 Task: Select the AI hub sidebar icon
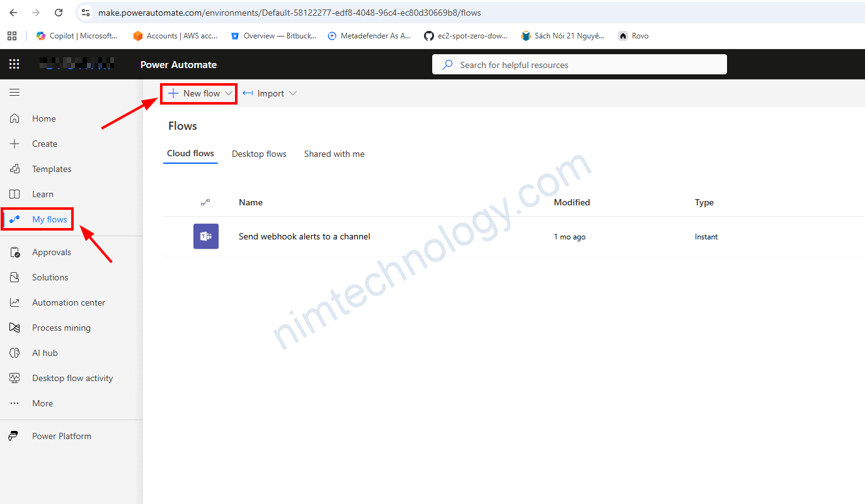14,353
